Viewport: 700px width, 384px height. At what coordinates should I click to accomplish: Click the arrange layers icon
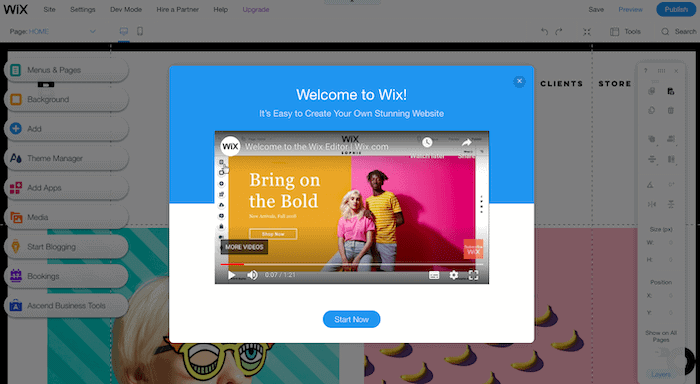[652, 139]
